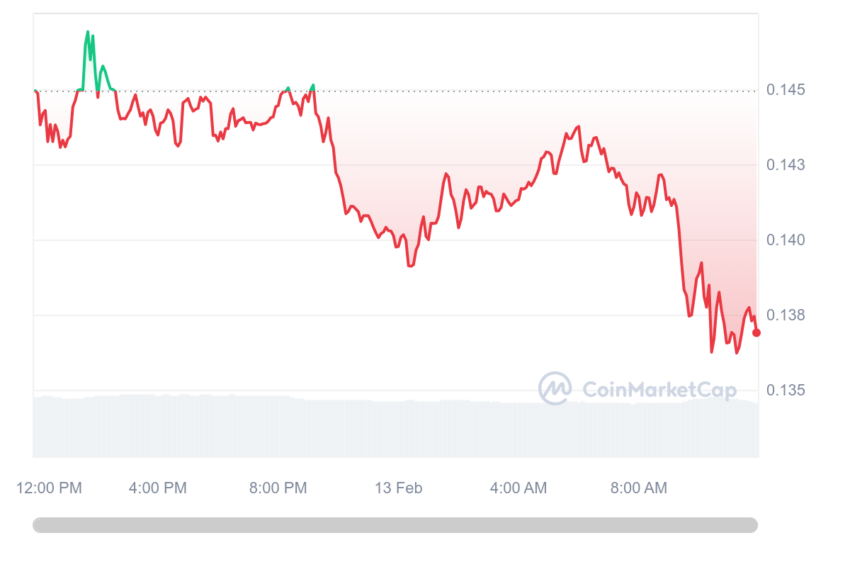Click the 4:00 PM time label
This screenshot has height=567, width=850.
coord(158,488)
